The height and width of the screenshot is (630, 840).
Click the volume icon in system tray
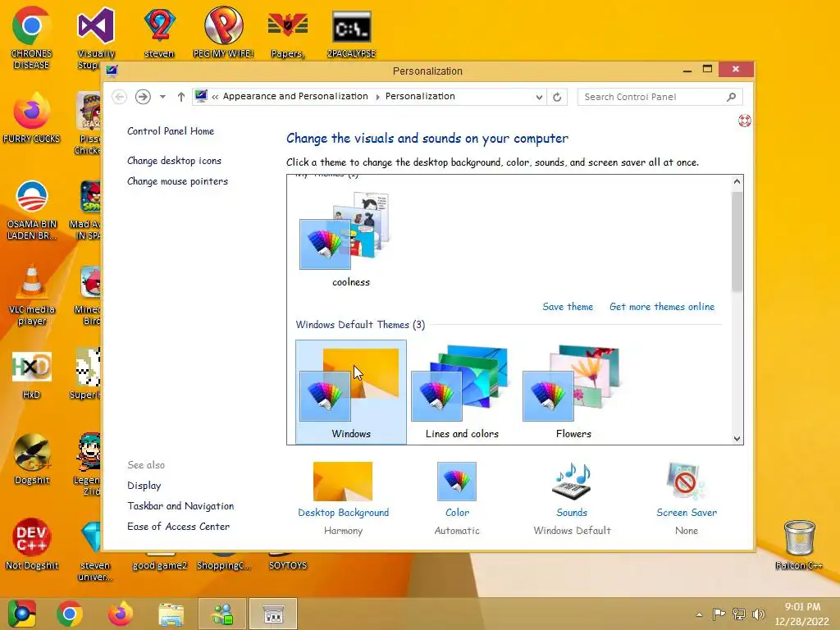click(758, 614)
